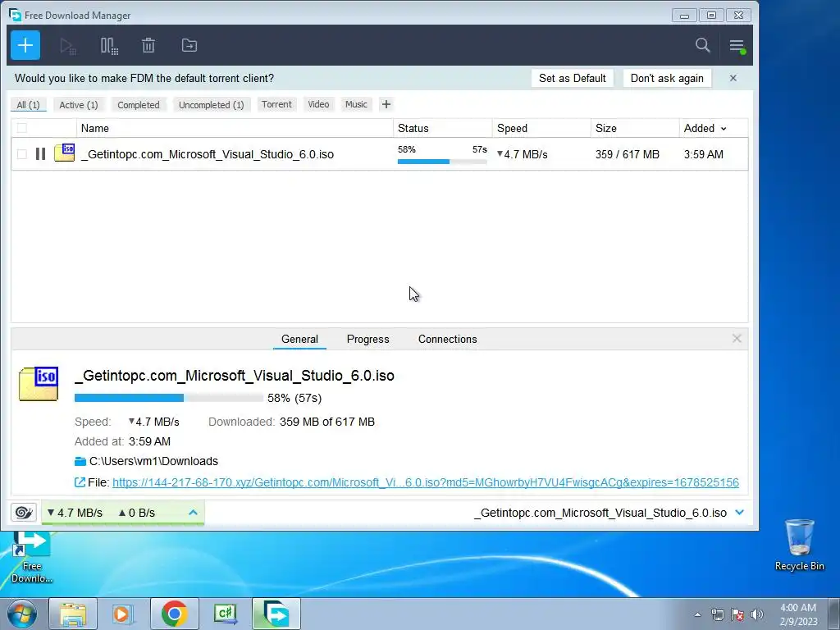Expand the speed panel chevron in status bar
This screenshot has width=840, height=630.
pyautogui.click(x=194, y=513)
